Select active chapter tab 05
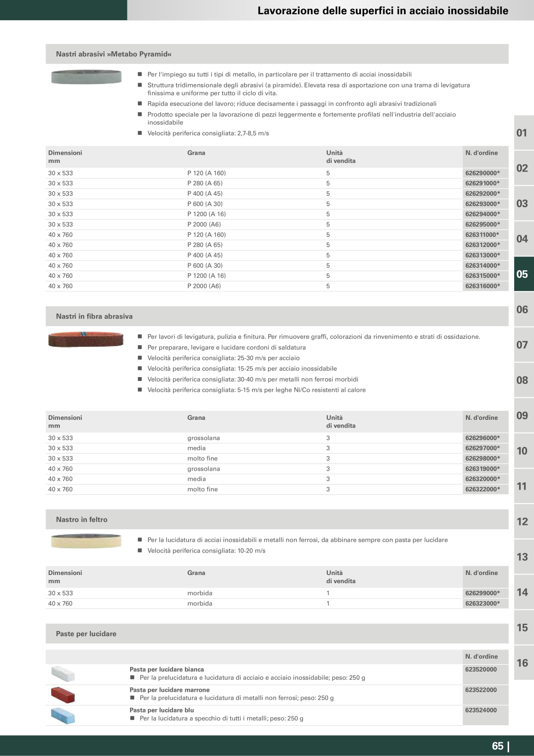Viewport: 534px width, 756px height. click(524, 274)
